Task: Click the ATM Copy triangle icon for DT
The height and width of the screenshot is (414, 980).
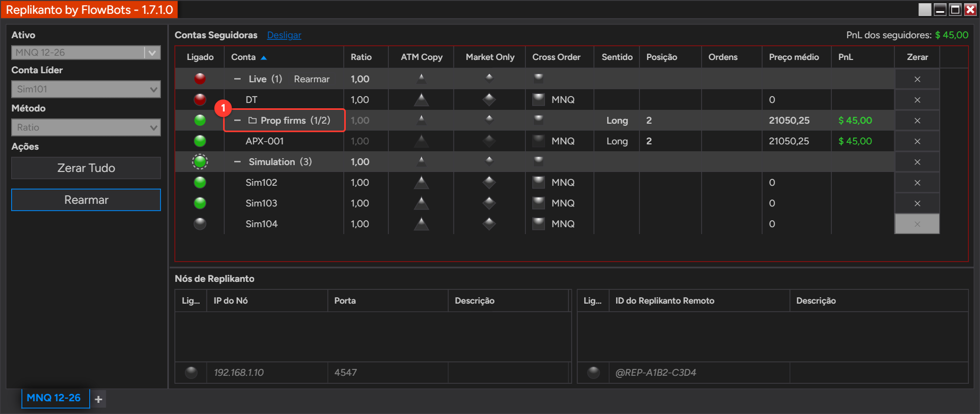Action: [x=421, y=99]
